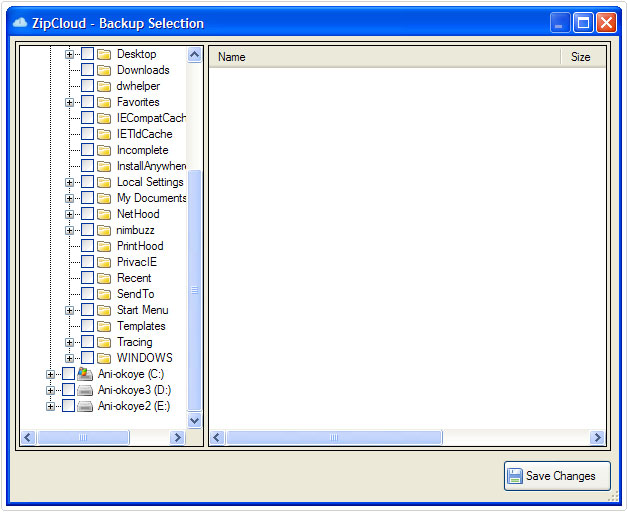The height and width of the screenshot is (512, 628).
Task: Enable backup of dwhelper folder checkbox
Action: 87,86
